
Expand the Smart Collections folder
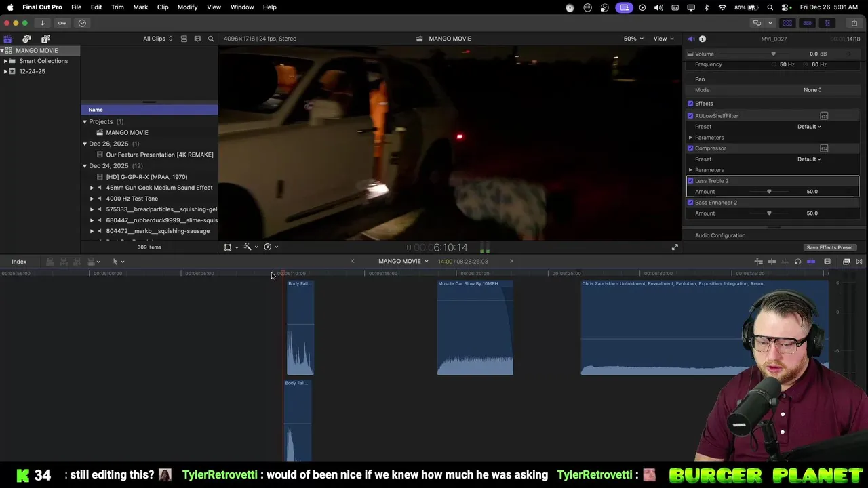coord(5,61)
